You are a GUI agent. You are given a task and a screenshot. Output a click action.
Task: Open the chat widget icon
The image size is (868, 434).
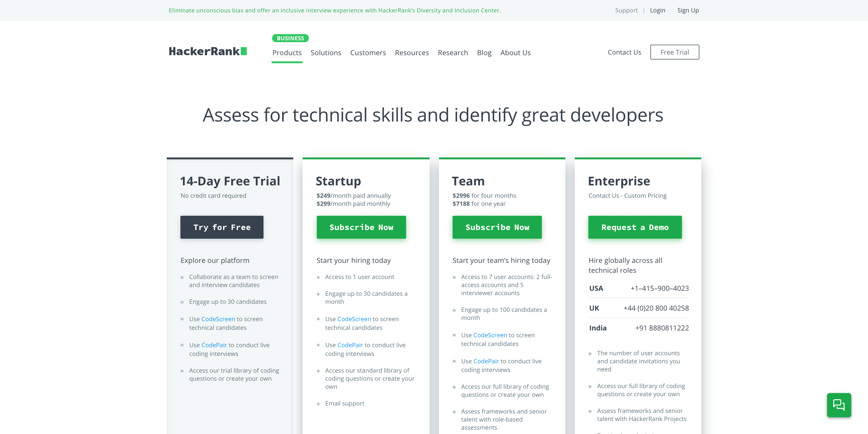[839, 405]
